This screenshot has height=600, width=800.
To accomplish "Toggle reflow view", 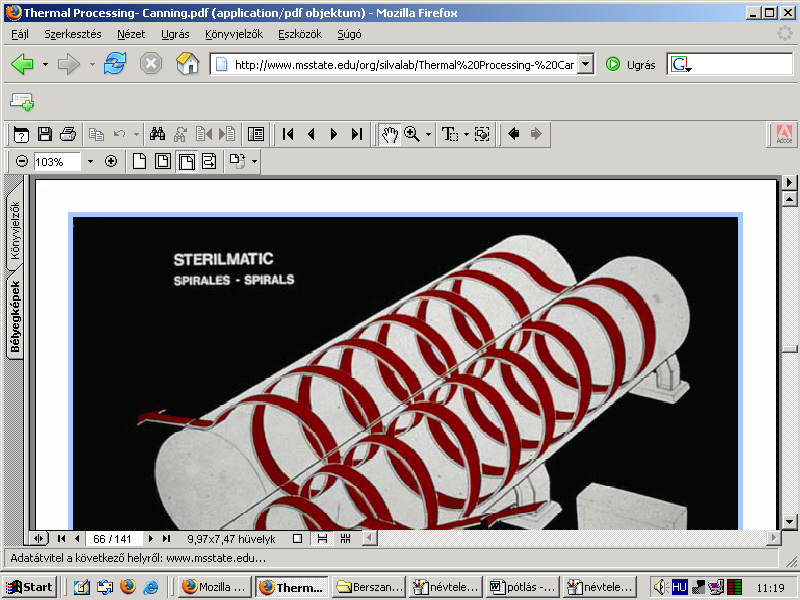I will (x=209, y=162).
